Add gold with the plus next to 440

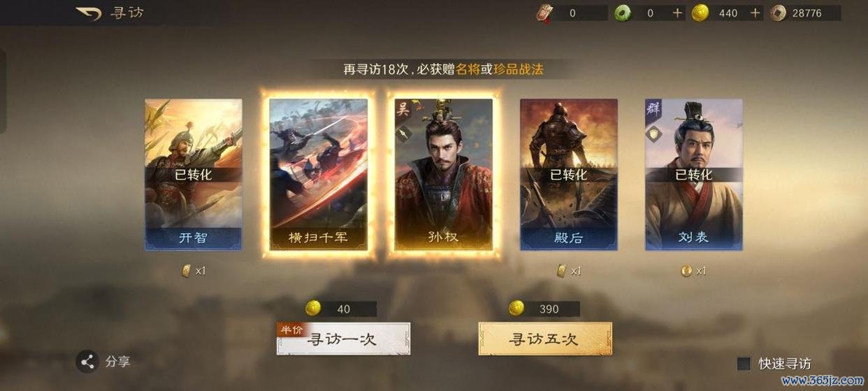[755, 13]
